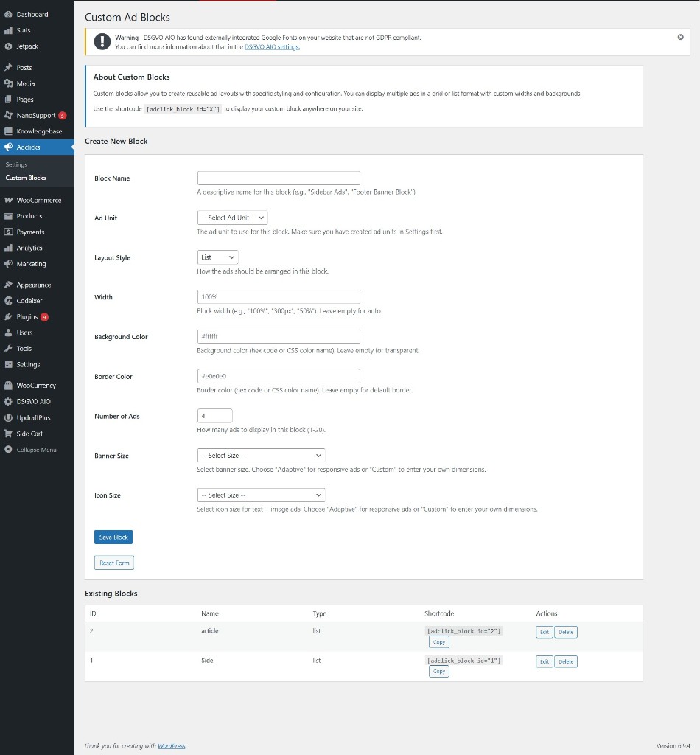Click the Payments icon in sidebar
This screenshot has width=700, height=755.
point(8,232)
